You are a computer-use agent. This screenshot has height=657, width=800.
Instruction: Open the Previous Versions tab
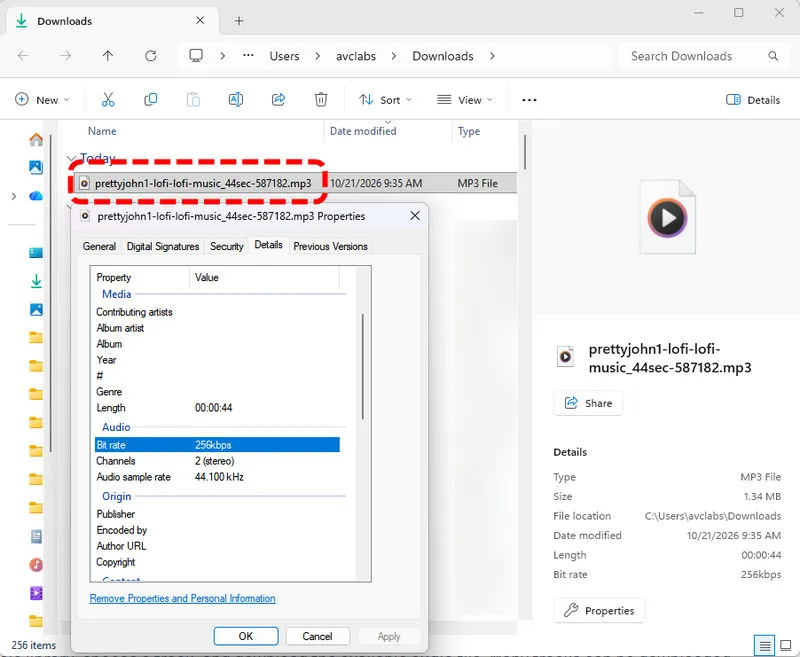(330, 246)
